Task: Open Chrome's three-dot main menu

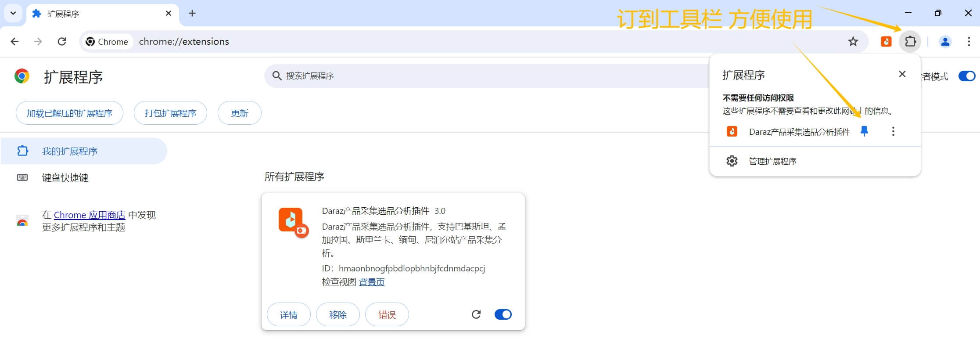Action: point(969,41)
